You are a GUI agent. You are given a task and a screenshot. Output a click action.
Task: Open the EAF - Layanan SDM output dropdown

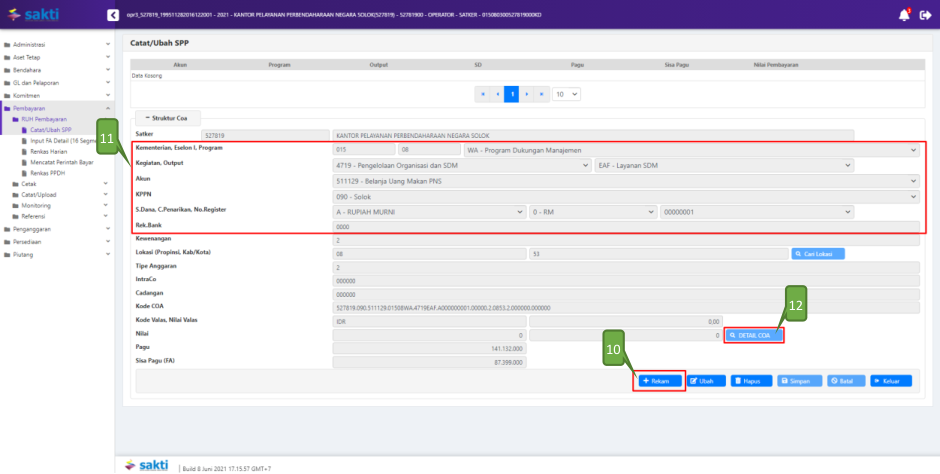click(756, 166)
